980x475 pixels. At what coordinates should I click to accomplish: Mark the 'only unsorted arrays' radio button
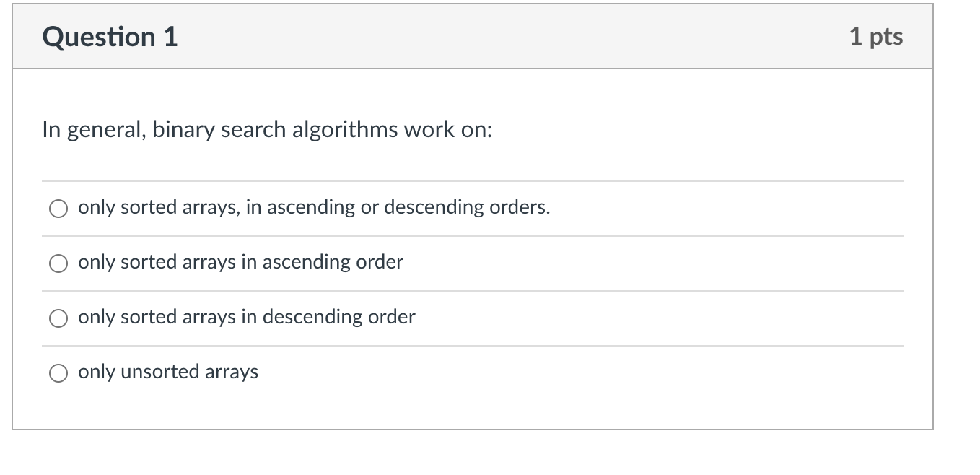tap(58, 373)
